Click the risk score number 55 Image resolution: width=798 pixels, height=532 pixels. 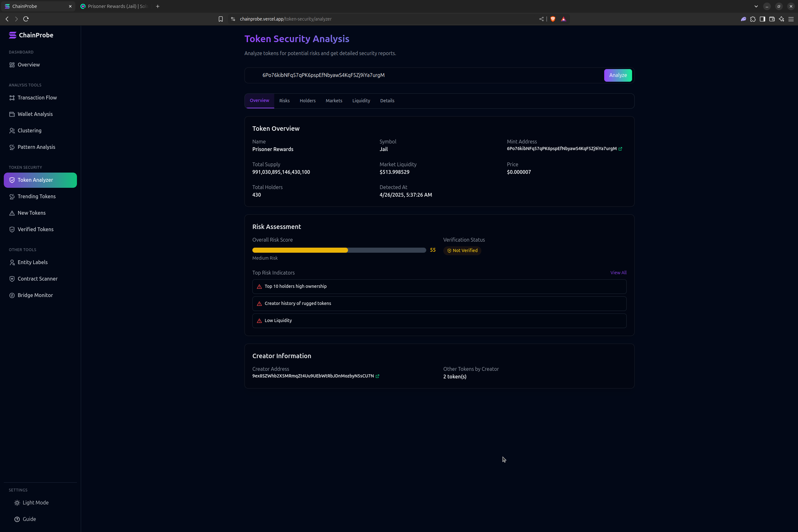[433, 250]
